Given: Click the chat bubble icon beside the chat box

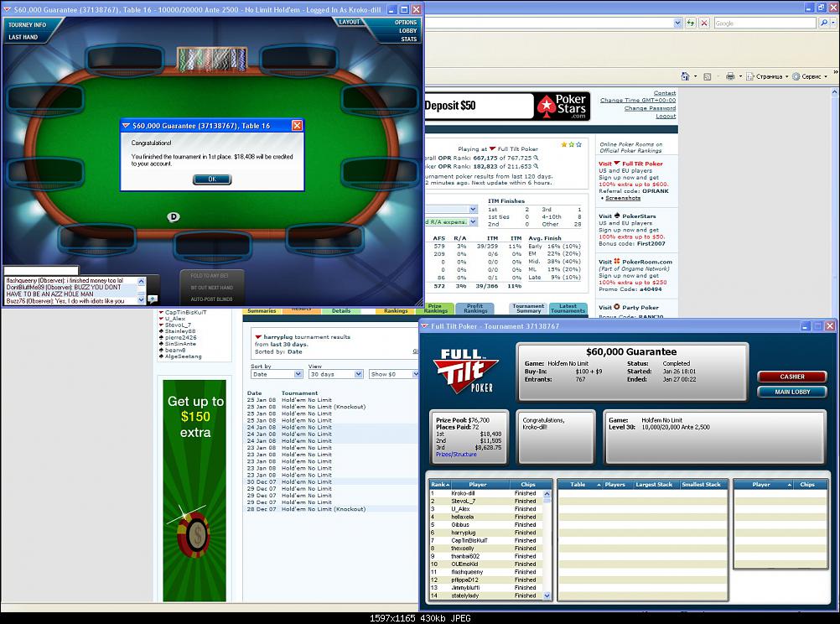Looking at the screenshot, I should [x=153, y=299].
